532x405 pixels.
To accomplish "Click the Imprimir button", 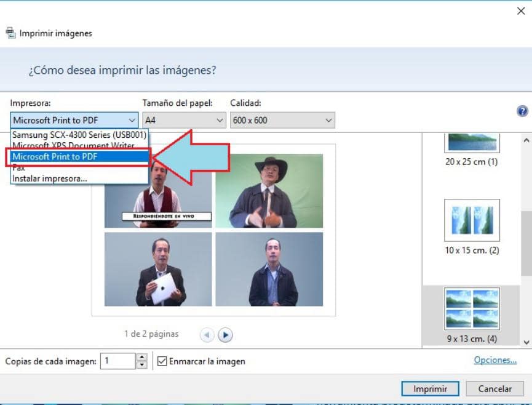I will pos(431,388).
